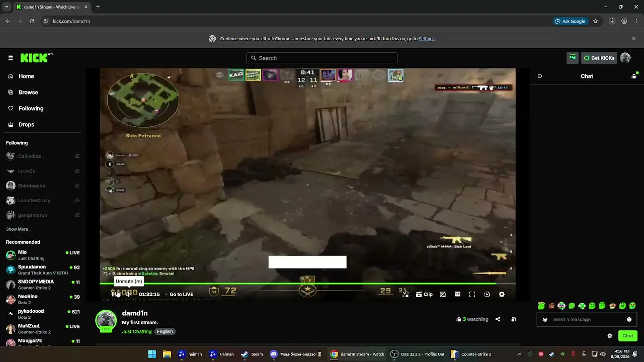Go to the Kick logo homepage
Image resolution: width=644 pixels, height=362 pixels.
click(x=36, y=58)
